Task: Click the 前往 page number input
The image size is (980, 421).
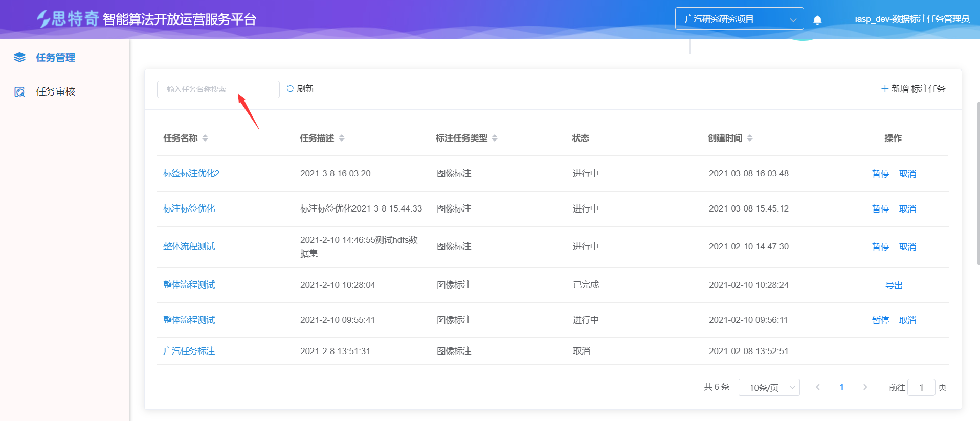Action: tap(922, 387)
